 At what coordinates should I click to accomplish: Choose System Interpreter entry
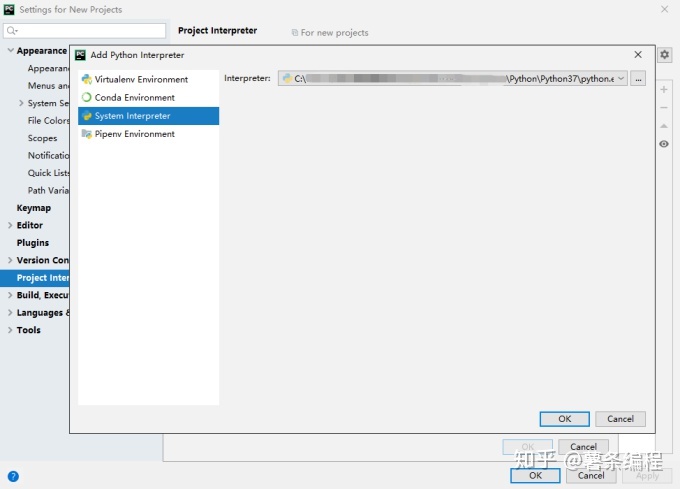point(148,116)
